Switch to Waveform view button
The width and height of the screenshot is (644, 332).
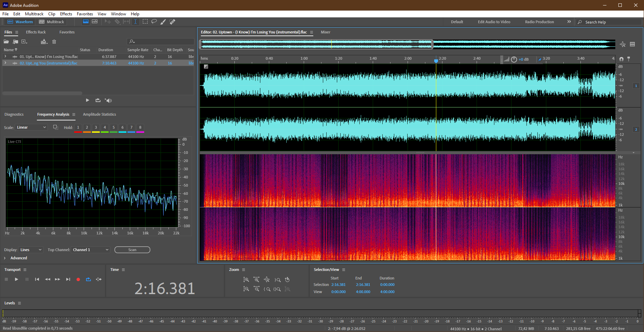coord(20,21)
